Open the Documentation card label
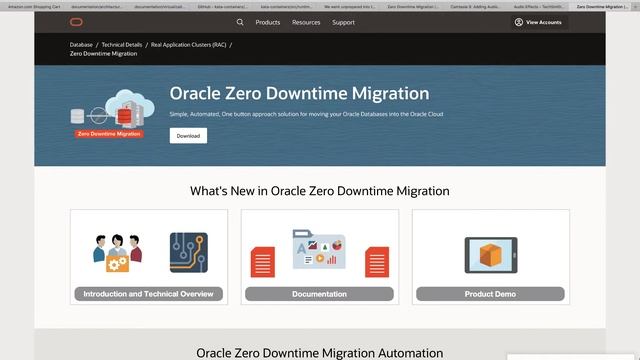Screen dimensions: 640x360 tap(319, 294)
